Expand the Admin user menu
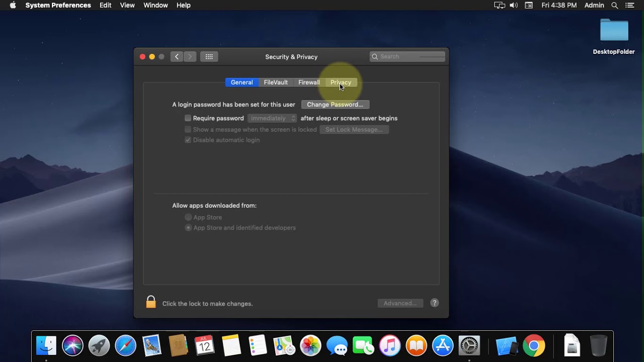 594,5
